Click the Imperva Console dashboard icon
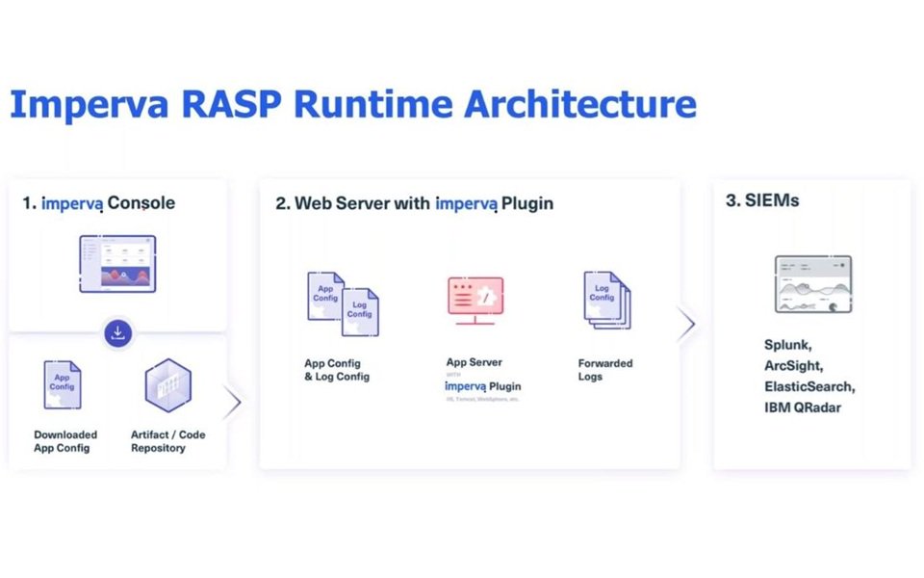 tap(116, 264)
